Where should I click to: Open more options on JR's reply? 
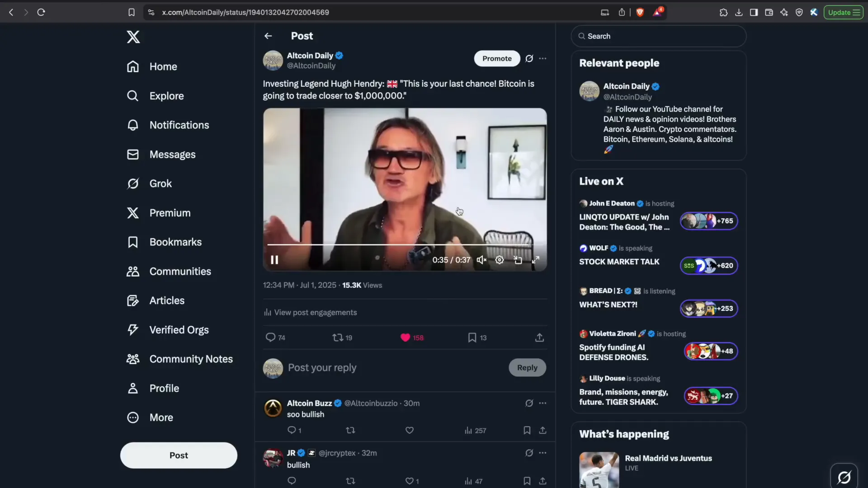[542, 453]
